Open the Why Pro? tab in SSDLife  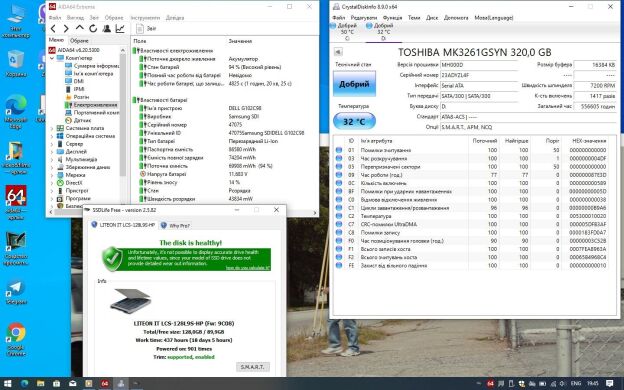[x=176, y=225]
